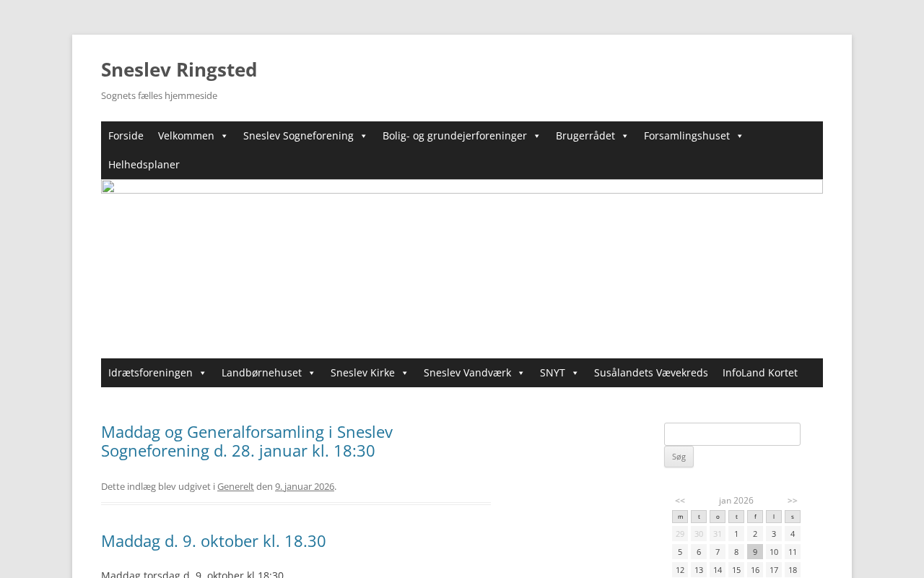
Task: Go to Helhedsplaner page
Action: tap(144, 165)
